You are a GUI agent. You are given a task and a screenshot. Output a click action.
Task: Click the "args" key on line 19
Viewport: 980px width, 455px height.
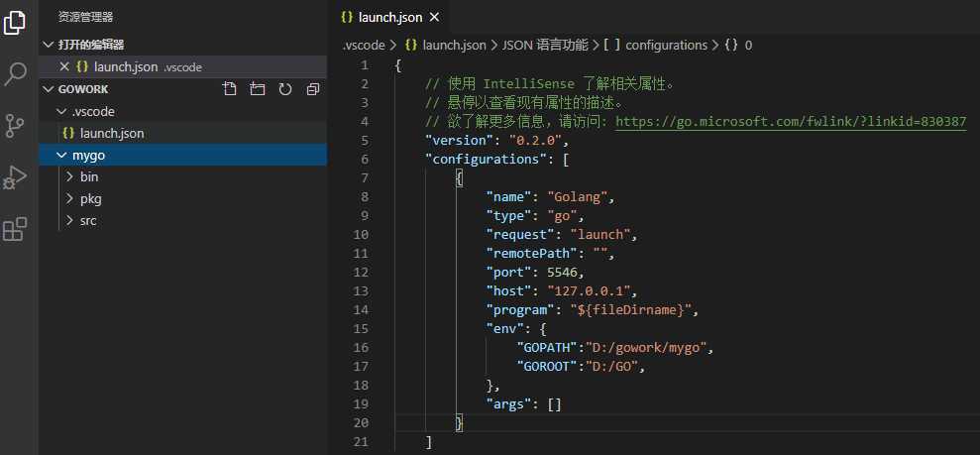pyautogui.click(x=509, y=404)
